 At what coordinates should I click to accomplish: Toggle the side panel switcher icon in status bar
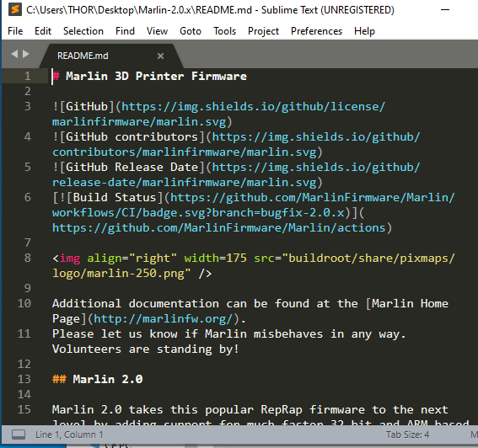[x=19, y=435]
